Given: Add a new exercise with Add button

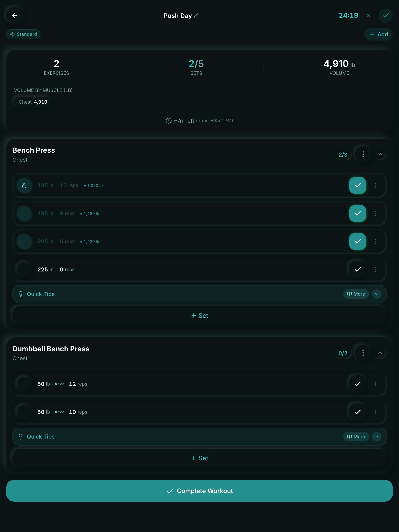Looking at the screenshot, I should point(378,34).
